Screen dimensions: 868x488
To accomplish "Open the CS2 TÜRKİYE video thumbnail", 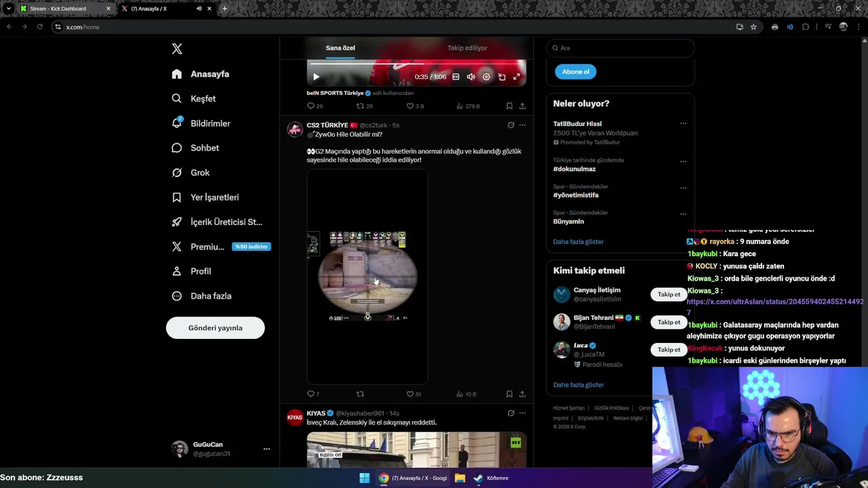I will click(368, 277).
